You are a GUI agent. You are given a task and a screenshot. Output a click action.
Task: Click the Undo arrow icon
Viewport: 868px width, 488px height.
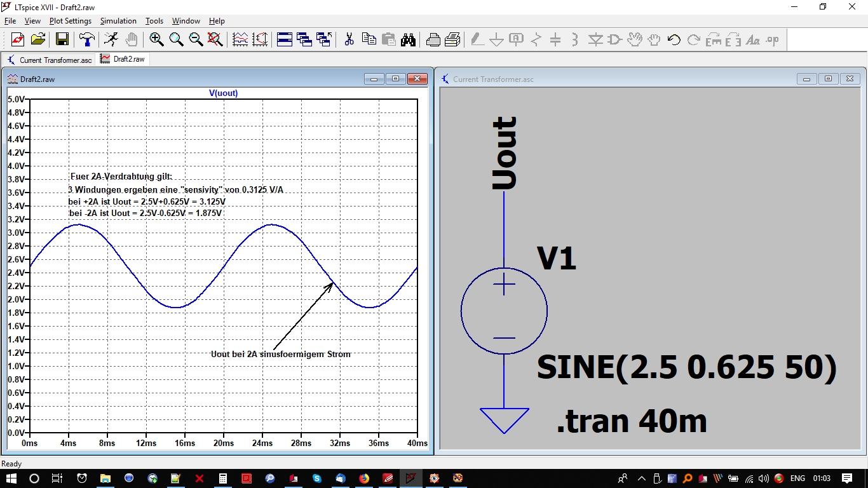[674, 39]
